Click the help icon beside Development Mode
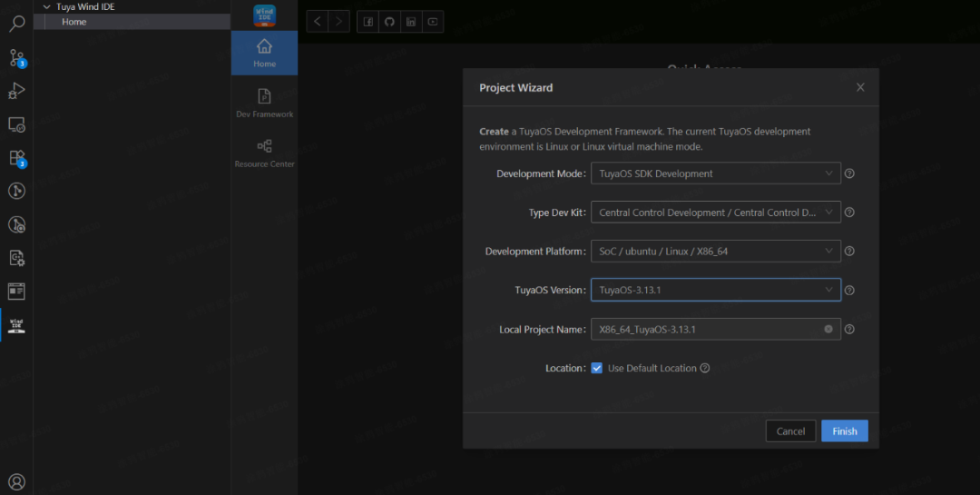The image size is (980, 495). click(849, 173)
